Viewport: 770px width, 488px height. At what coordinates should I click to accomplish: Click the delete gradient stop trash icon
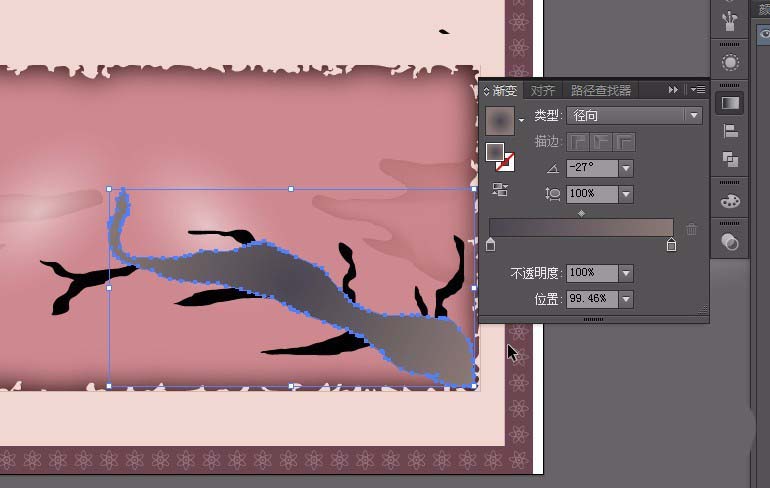click(x=691, y=229)
